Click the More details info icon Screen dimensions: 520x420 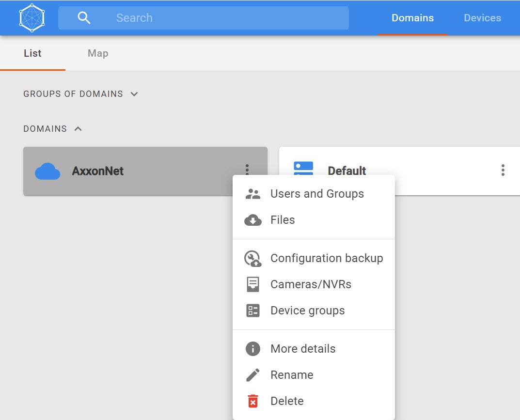(252, 349)
